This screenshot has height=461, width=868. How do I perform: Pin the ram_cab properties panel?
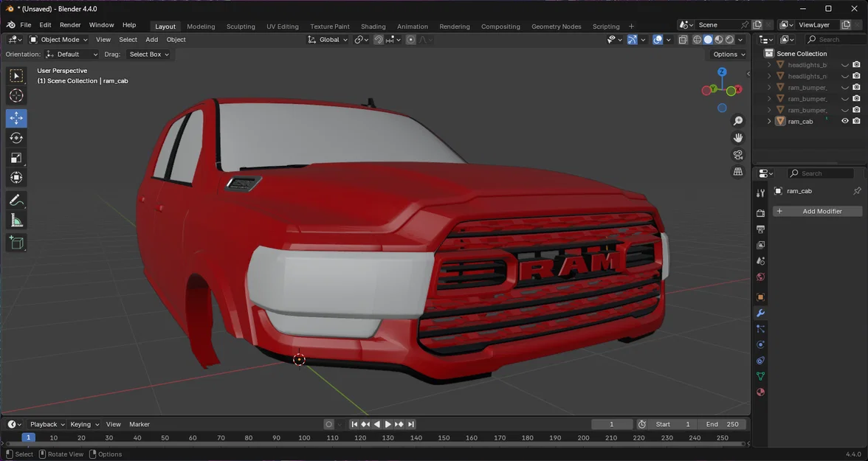(x=857, y=191)
